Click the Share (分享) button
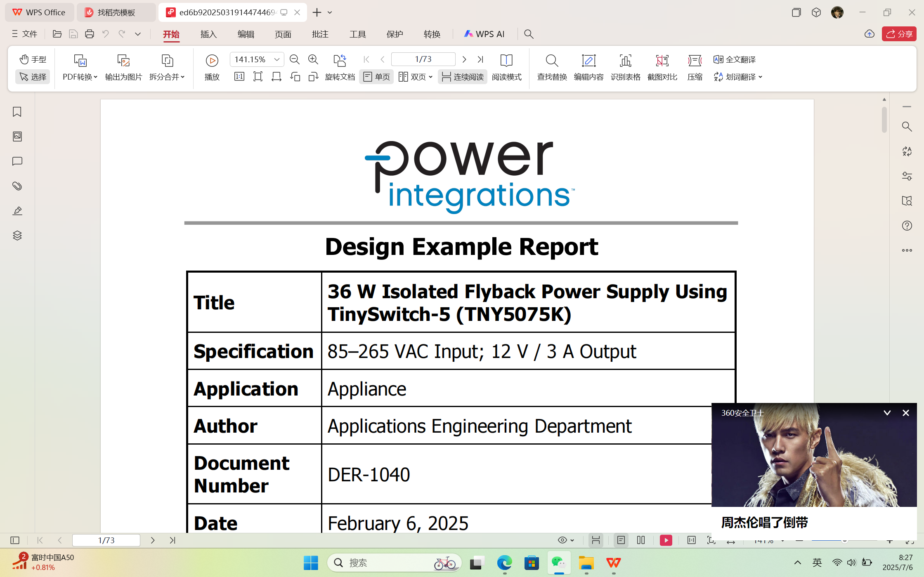The height and width of the screenshot is (577, 924). point(899,34)
